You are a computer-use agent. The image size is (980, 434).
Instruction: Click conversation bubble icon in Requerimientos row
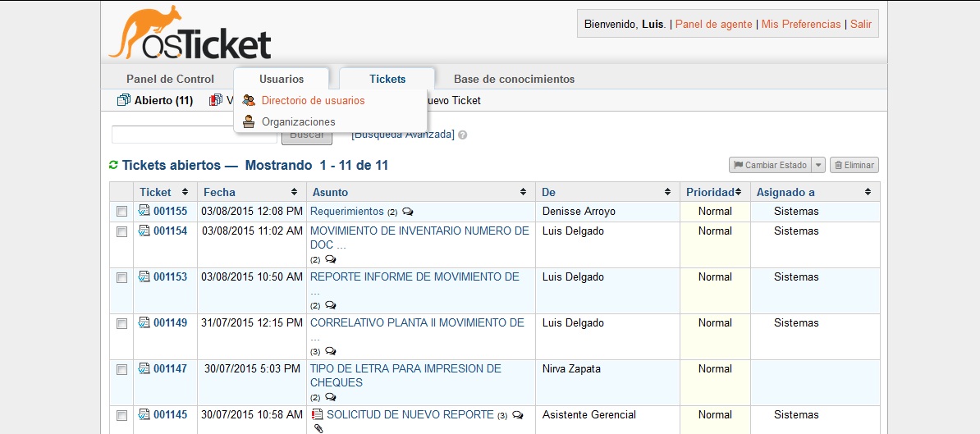(407, 212)
